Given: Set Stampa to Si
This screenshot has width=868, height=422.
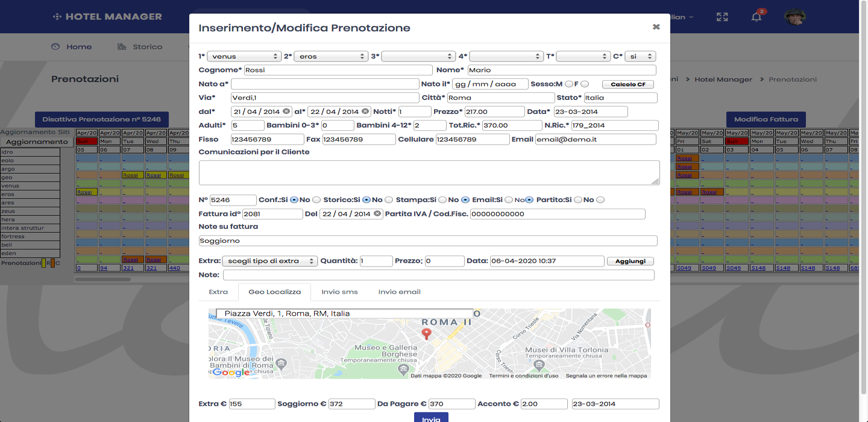Looking at the screenshot, I should [442, 200].
